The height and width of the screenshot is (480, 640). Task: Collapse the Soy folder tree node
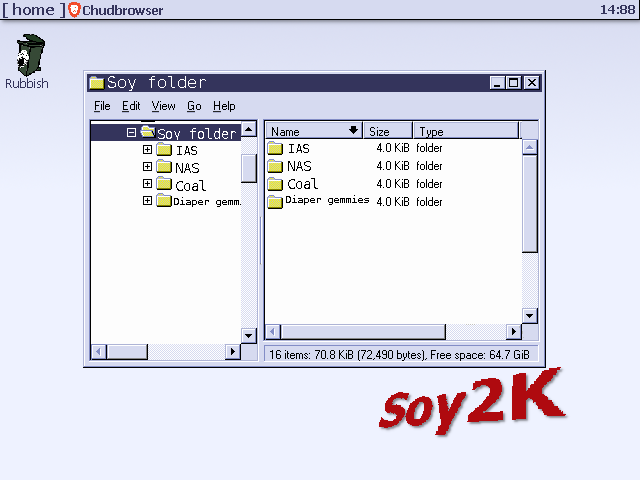131,133
